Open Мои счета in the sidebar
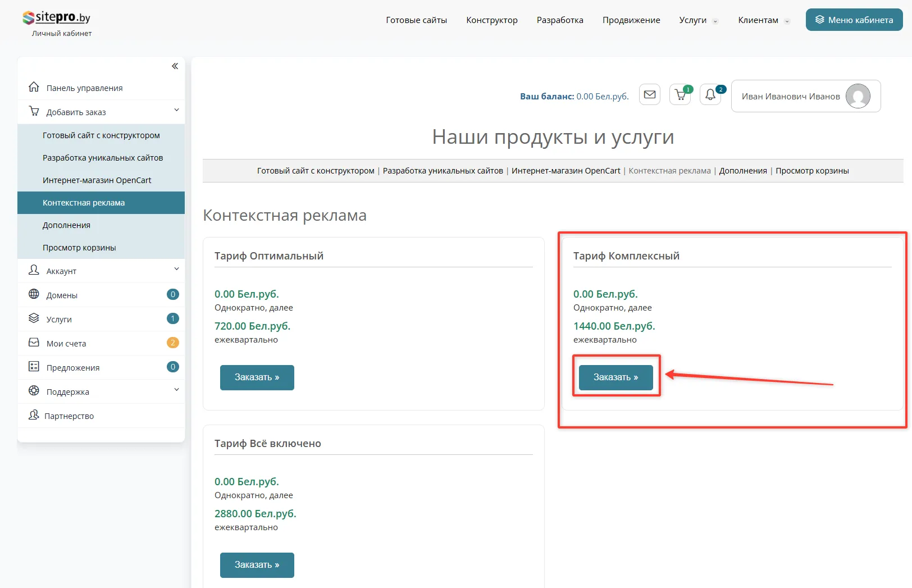Image resolution: width=912 pixels, height=588 pixels. [x=66, y=344]
